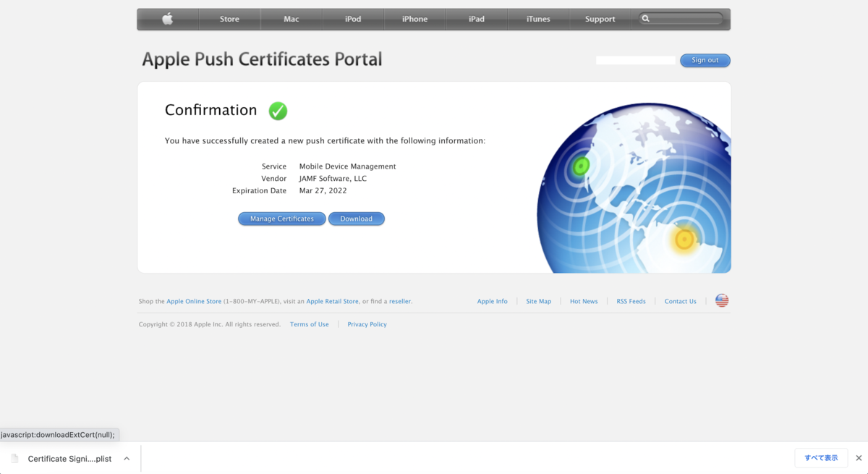Open the Site Map link
The width and height of the screenshot is (868, 474).
click(539, 301)
